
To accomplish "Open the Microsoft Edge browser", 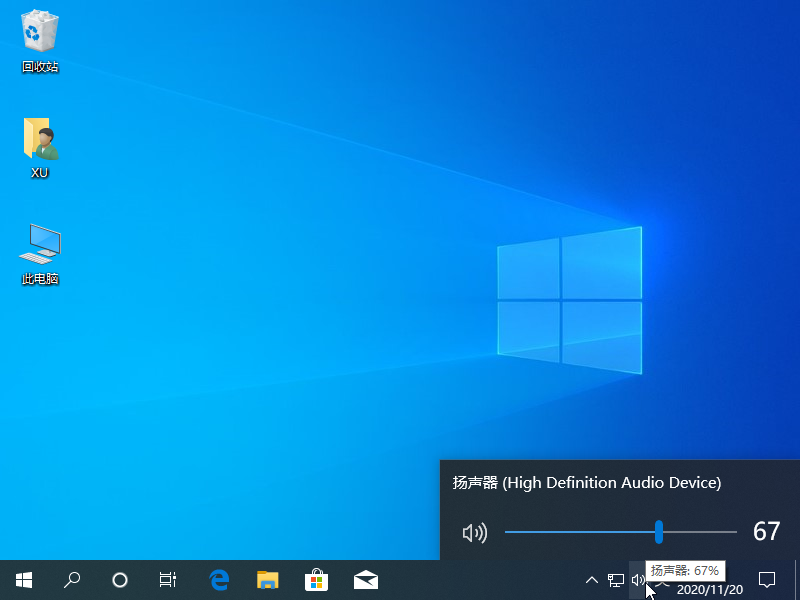I will pyautogui.click(x=219, y=580).
